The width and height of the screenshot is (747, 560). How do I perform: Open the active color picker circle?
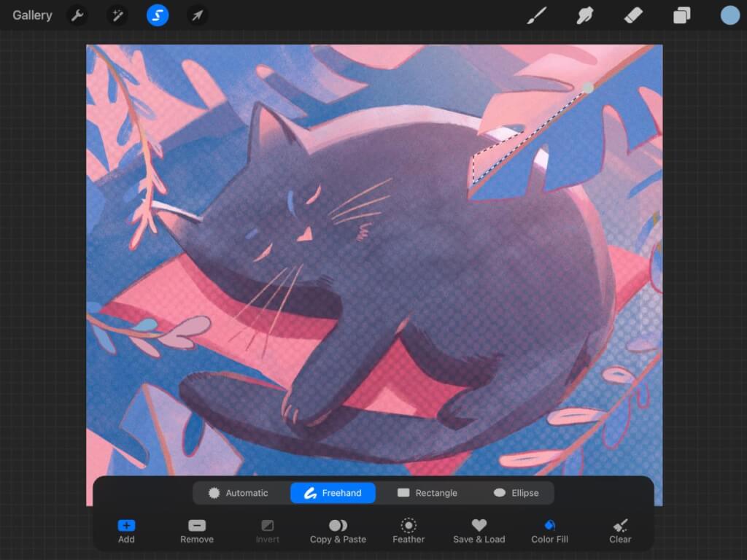click(729, 15)
